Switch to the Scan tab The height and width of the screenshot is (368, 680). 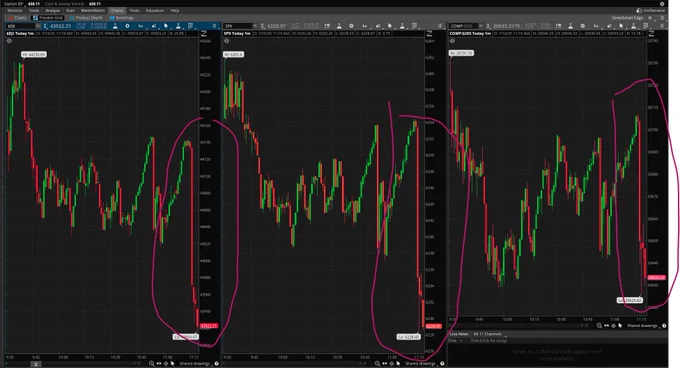click(70, 10)
